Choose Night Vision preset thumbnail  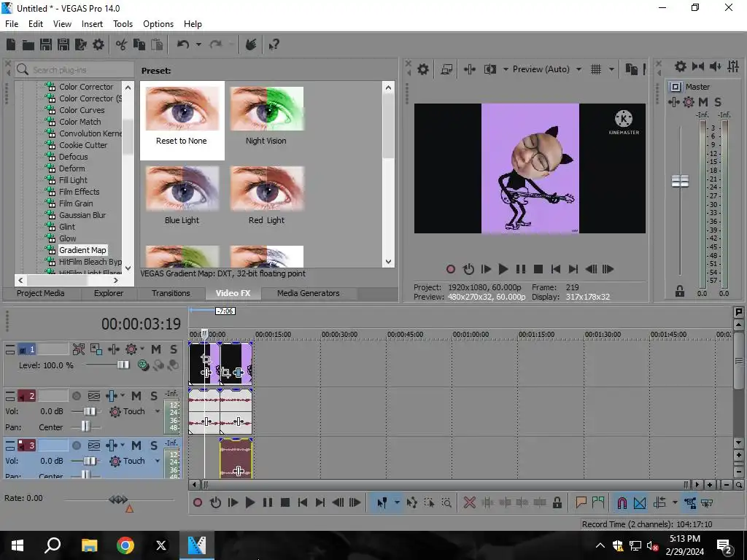coord(267,109)
